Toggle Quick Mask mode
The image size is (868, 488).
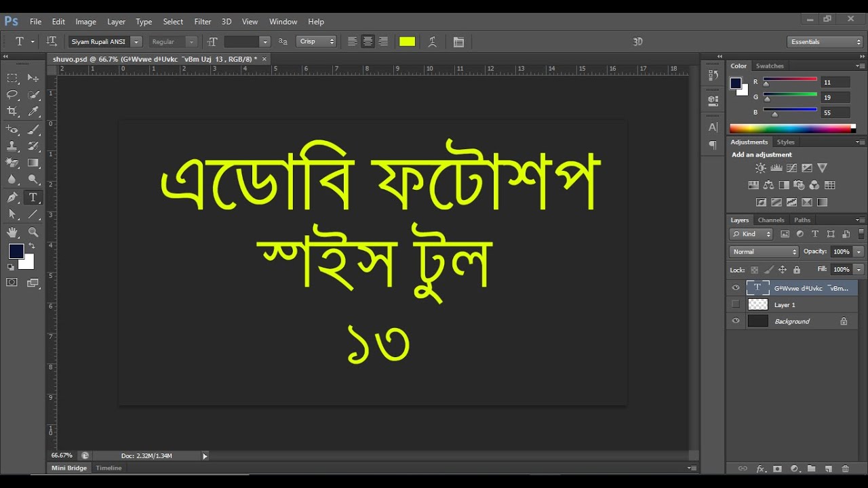(x=12, y=282)
